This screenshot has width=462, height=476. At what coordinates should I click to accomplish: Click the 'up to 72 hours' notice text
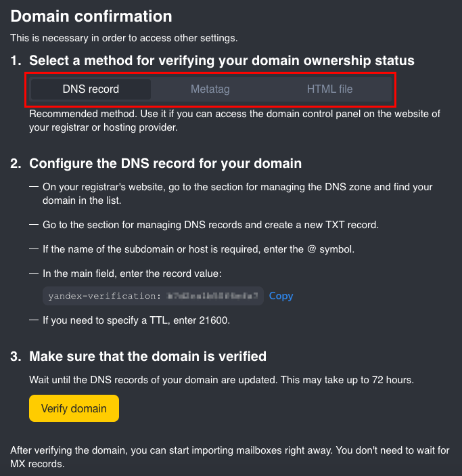tap(221, 380)
